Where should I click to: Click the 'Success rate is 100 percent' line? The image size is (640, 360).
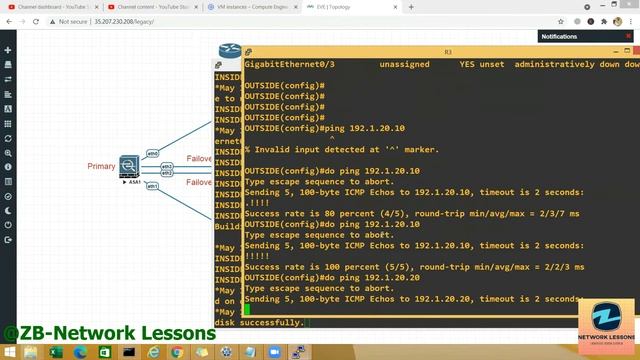pos(414,267)
